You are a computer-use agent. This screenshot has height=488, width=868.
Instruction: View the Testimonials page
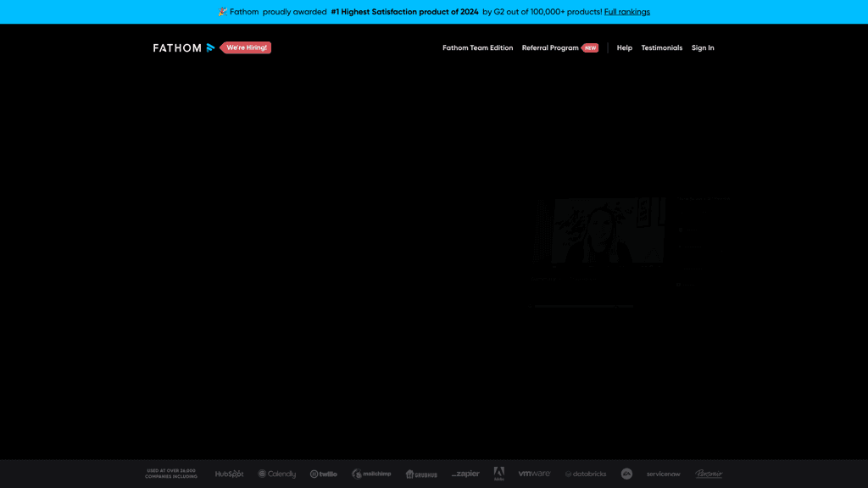point(661,48)
